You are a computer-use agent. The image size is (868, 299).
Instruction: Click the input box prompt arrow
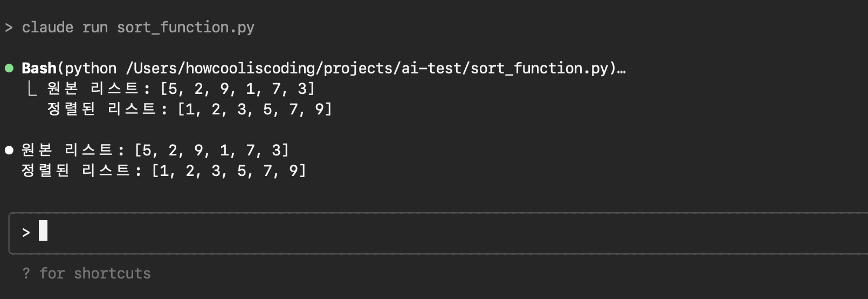[26, 233]
